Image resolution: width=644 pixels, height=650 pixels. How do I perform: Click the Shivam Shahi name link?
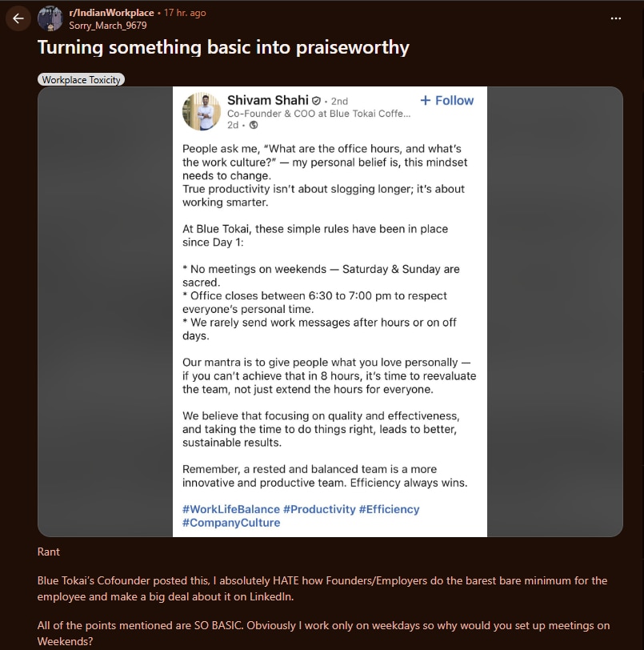[x=268, y=100]
